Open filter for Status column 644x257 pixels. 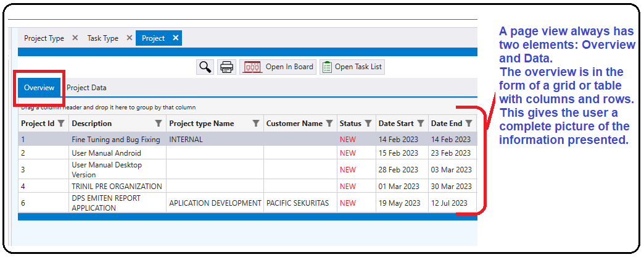pyautogui.click(x=368, y=124)
